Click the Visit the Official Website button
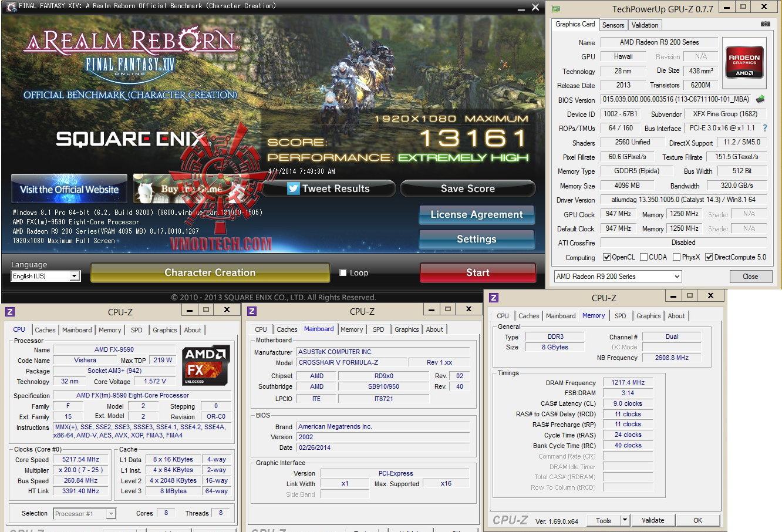782x532 pixels. pyautogui.click(x=69, y=189)
